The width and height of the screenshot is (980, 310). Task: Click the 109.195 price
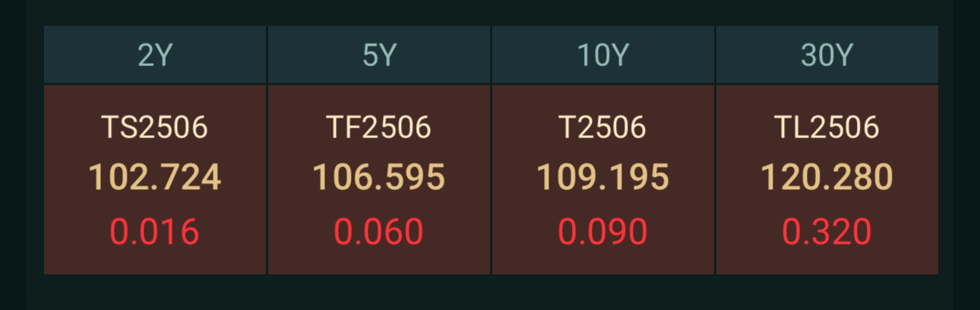click(x=603, y=178)
